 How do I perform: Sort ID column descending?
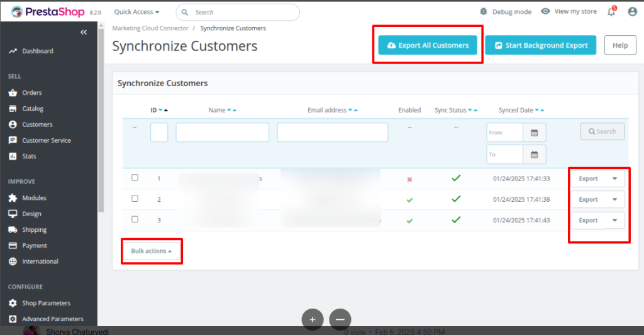[160, 110]
